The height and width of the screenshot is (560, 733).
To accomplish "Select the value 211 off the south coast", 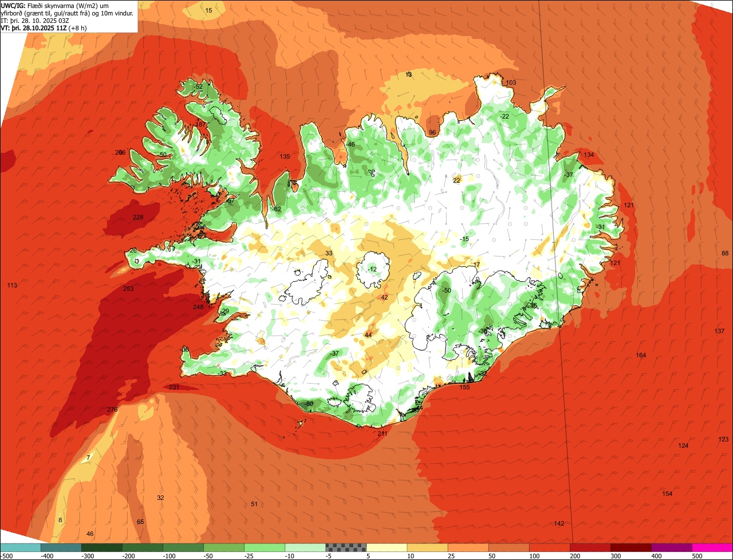I will [383, 433].
